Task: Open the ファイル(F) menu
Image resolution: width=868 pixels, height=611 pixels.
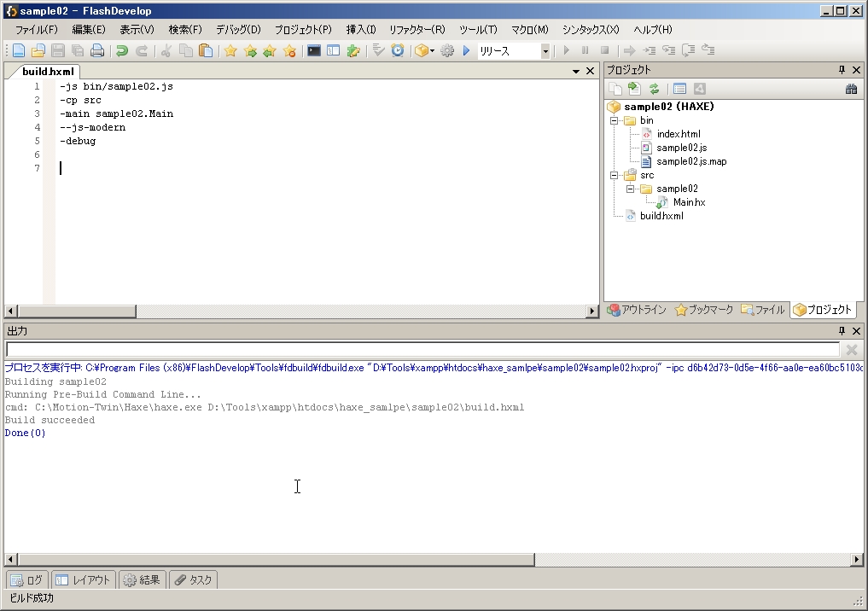Action: tap(36, 30)
